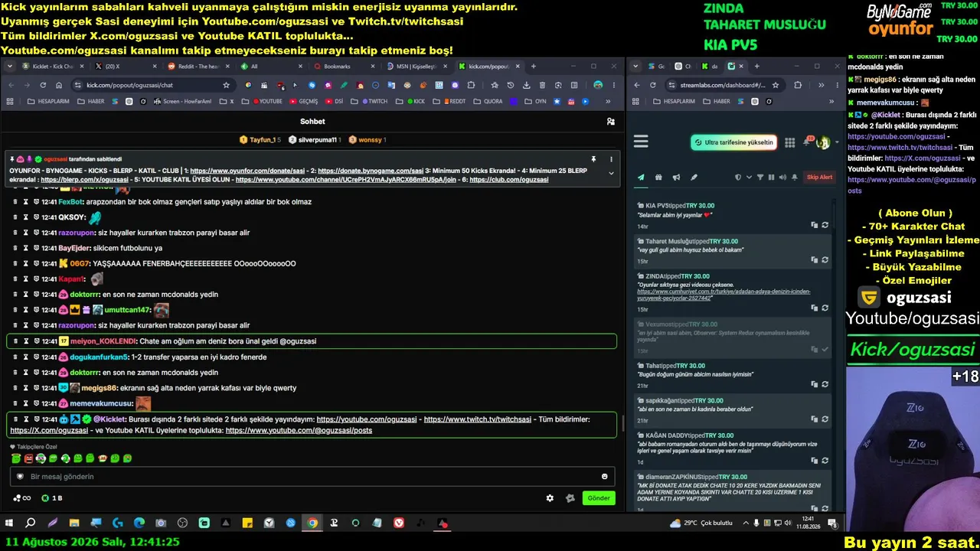Select the gift icon tab in Streamlabs
The image size is (980, 551).
pyautogui.click(x=658, y=178)
